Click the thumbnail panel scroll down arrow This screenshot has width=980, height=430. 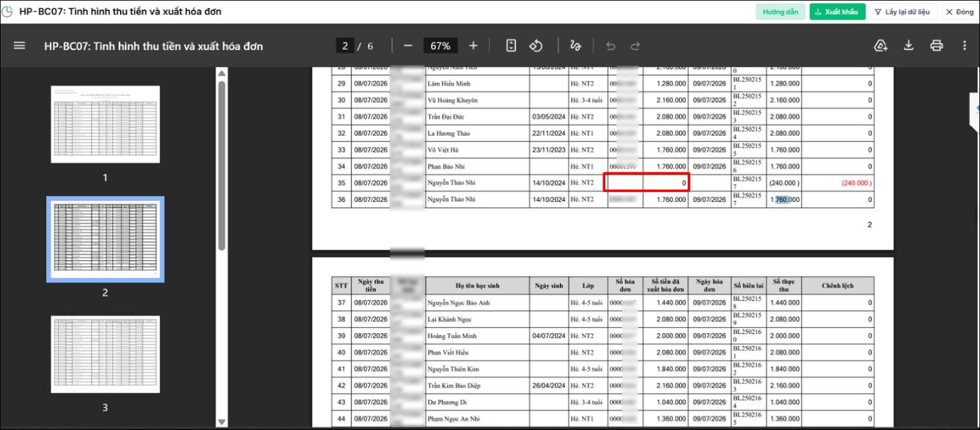pos(221,421)
